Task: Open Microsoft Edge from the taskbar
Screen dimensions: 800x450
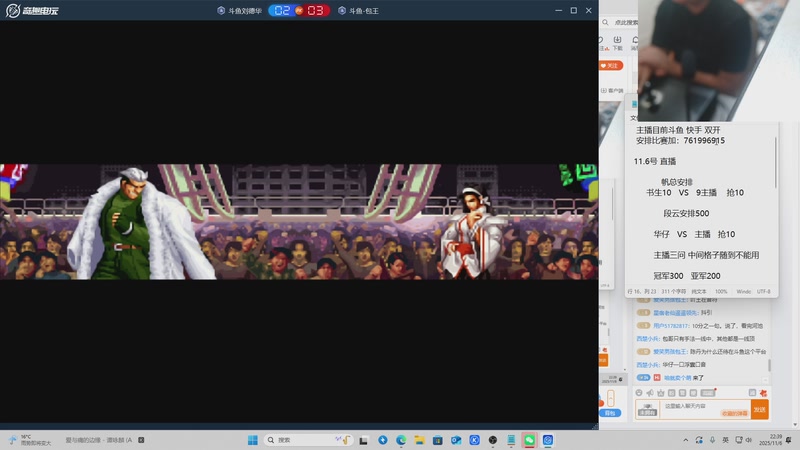Action: 401,440
